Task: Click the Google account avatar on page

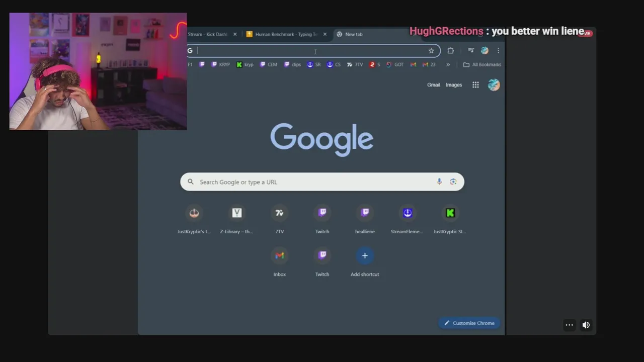Action: coord(494,85)
